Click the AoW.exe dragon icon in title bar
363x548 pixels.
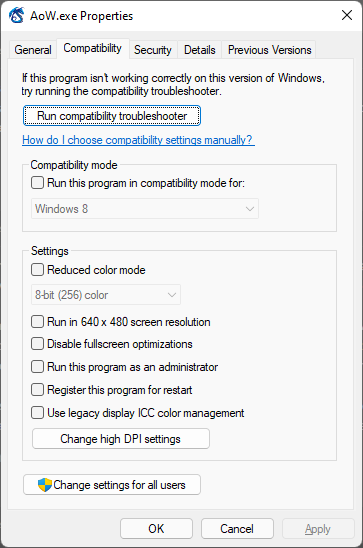pos(16,15)
